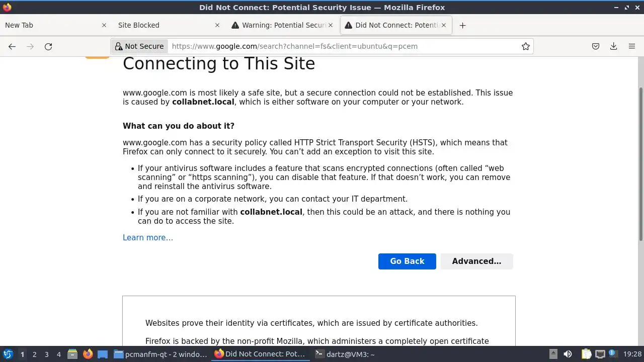Click the bold collabnet.local text in first paragraph
Image resolution: width=644 pixels, height=362 pixels.
[203, 102]
